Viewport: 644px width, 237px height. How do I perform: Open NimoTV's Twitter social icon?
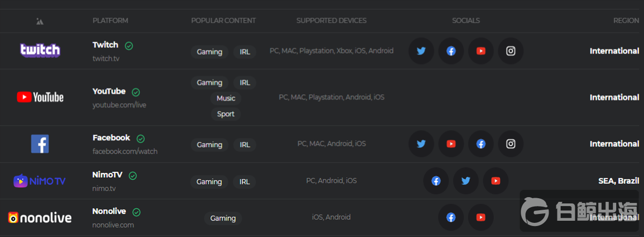466,181
